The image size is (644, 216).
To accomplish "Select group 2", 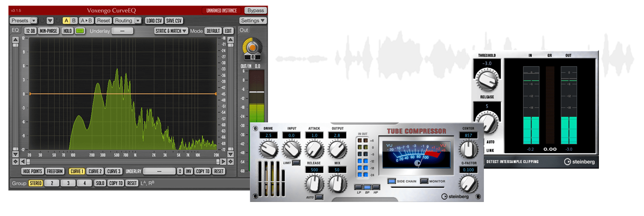I will pyautogui.click(x=52, y=183).
